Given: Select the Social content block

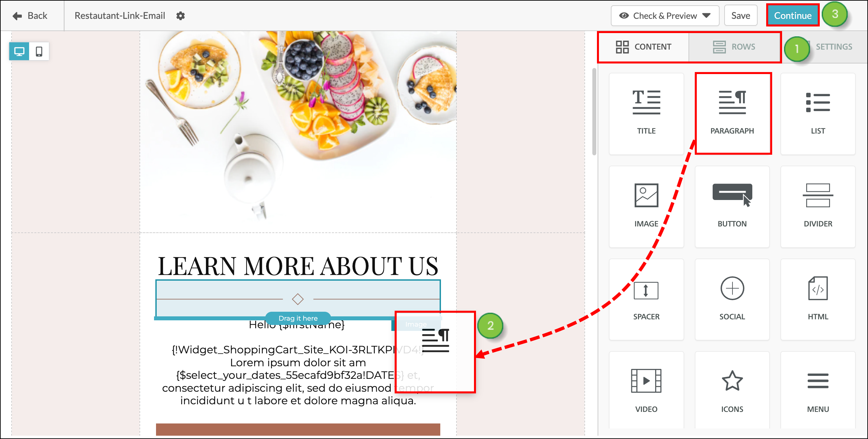Looking at the screenshot, I should [x=732, y=299].
